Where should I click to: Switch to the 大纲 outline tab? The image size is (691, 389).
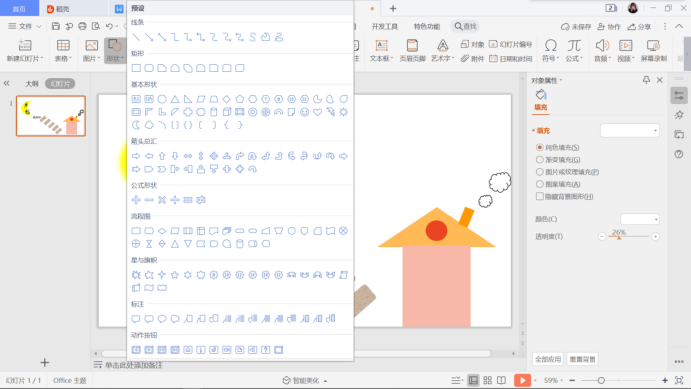tap(31, 84)
